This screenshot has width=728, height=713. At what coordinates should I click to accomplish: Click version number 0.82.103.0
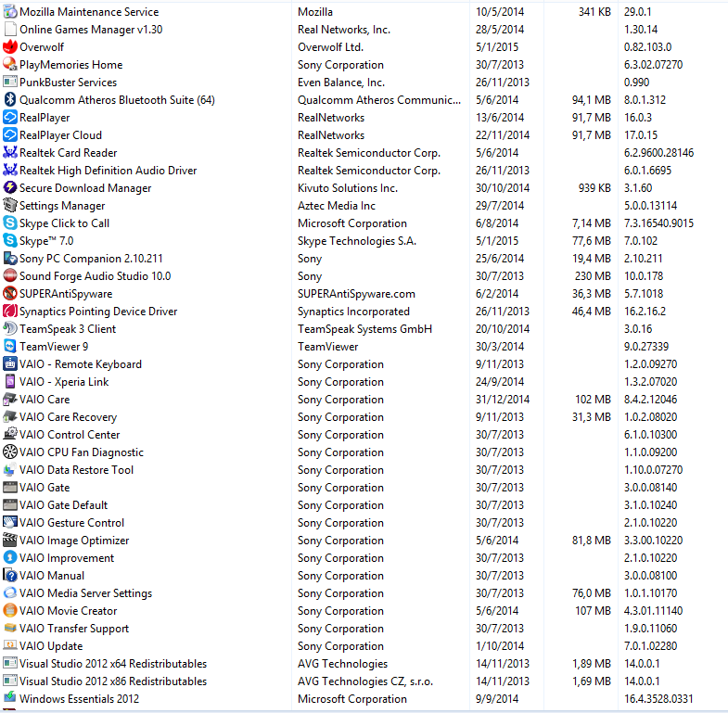tap(647, 47)
